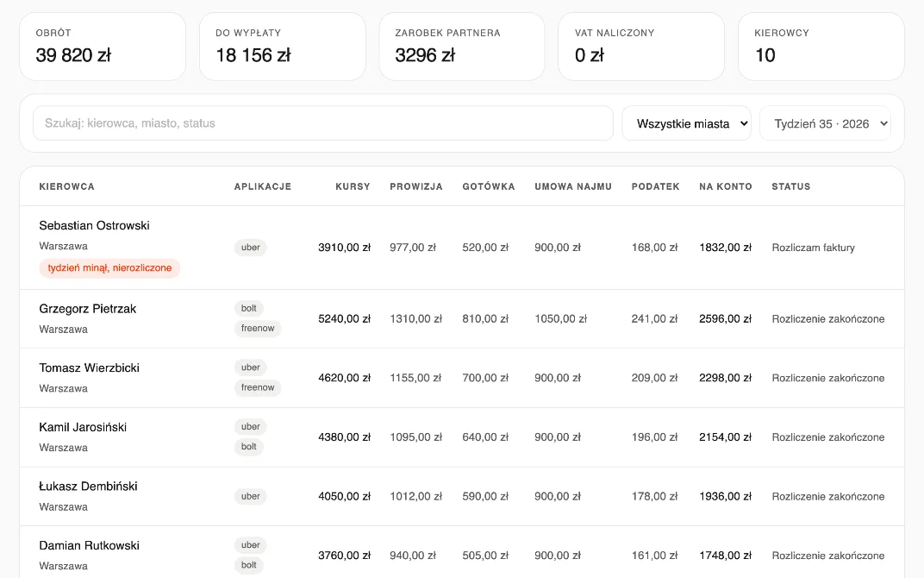Click the uber tag in Łukasz Dembiński's row
Image resolution: width=924 pixels, height=578 pixels.
(251, 497)
